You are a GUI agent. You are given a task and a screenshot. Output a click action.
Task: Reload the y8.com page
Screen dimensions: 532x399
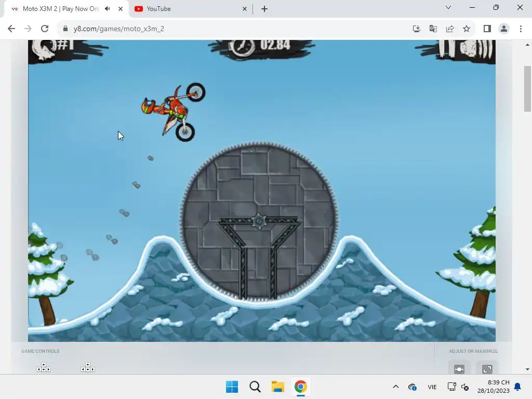click(x=45, y=29)
